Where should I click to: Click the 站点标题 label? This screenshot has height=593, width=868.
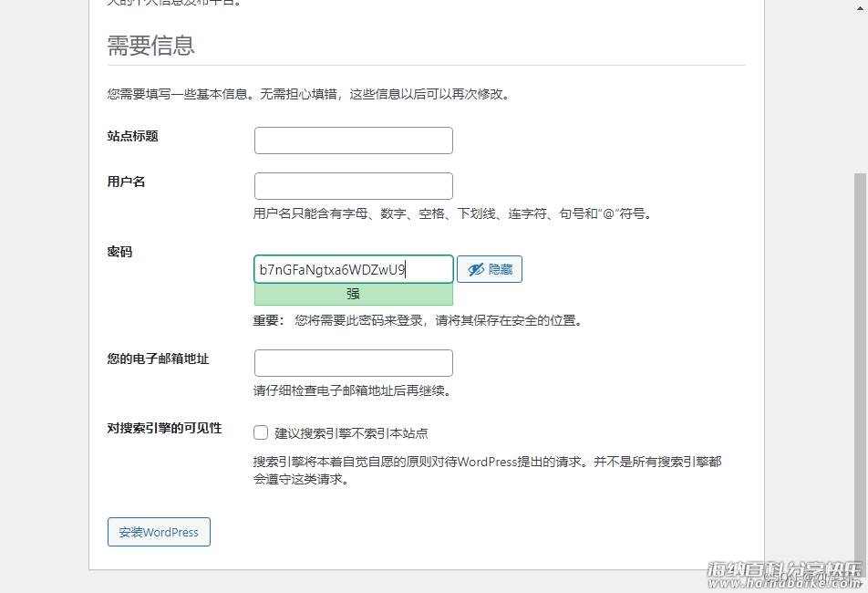coord(133,136)
